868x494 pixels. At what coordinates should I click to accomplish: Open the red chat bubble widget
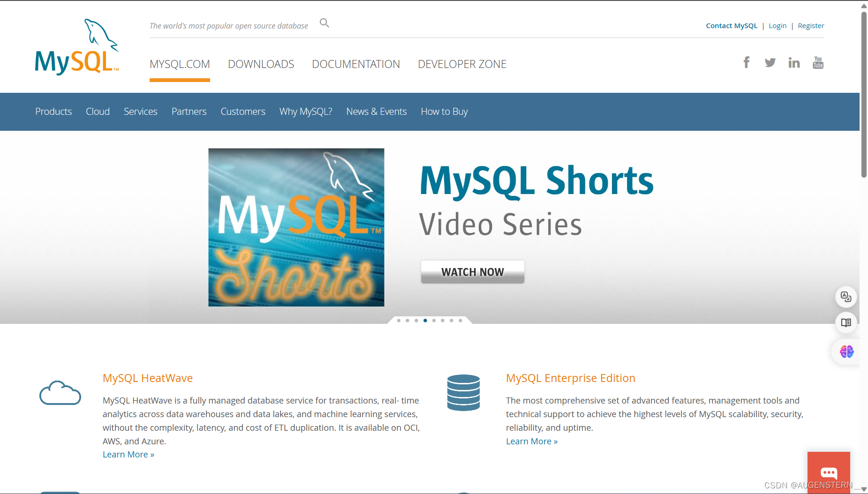click(x=829, y=472)
